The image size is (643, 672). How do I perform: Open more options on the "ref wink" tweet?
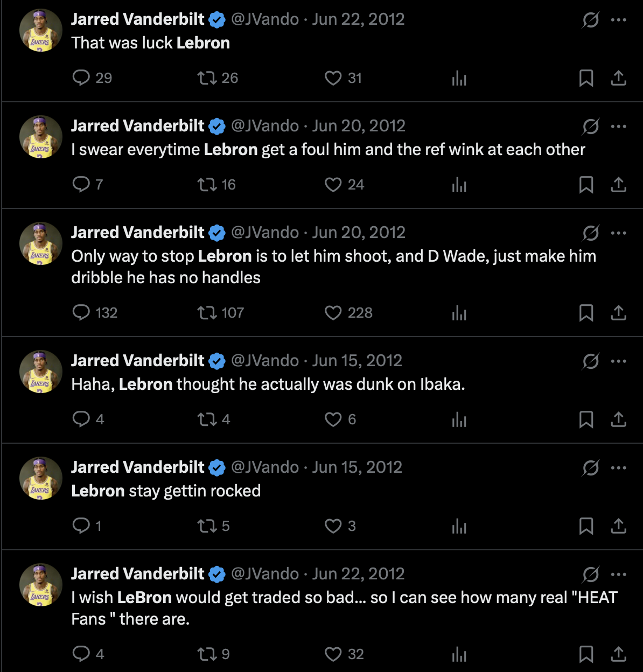(x=618, y=127)
